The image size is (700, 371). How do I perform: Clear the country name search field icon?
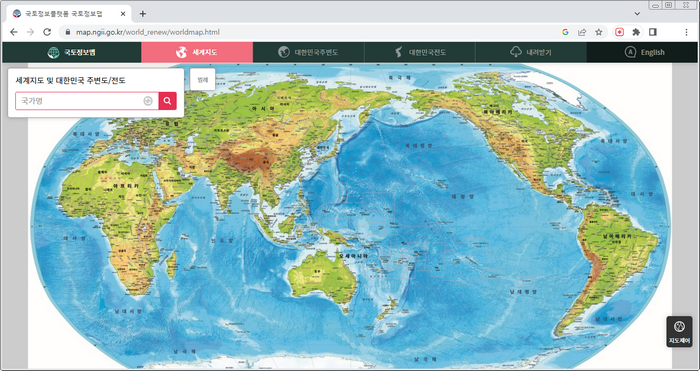click(x=148, y=101)
